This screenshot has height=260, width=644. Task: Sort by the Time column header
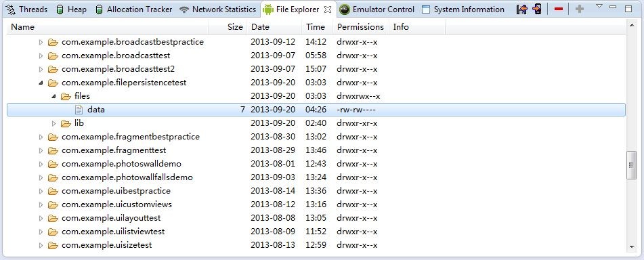click(317, 27)
